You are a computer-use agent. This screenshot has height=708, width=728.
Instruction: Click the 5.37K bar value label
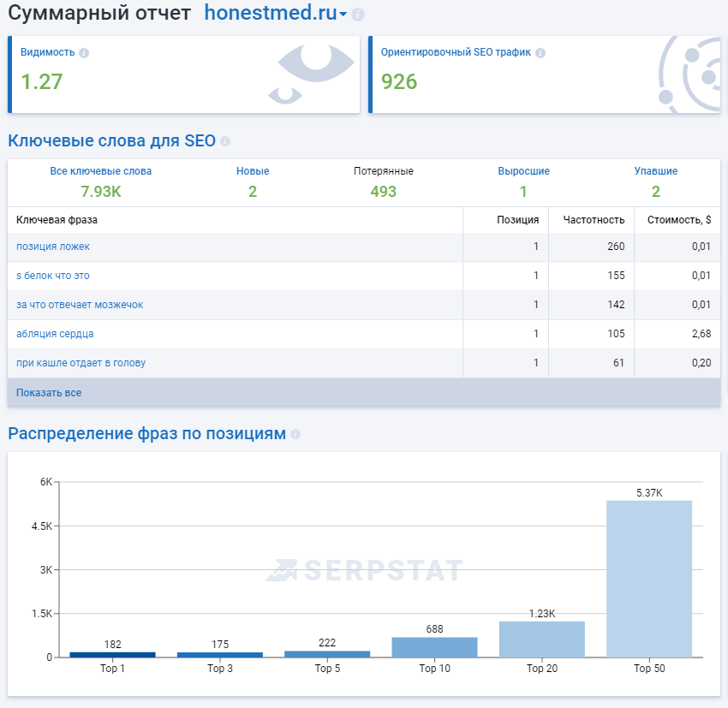coord(649,493)
